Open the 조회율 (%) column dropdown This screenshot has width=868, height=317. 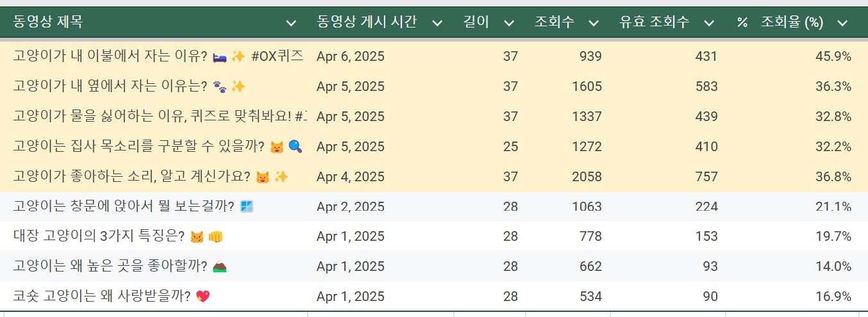click(842, 23)
